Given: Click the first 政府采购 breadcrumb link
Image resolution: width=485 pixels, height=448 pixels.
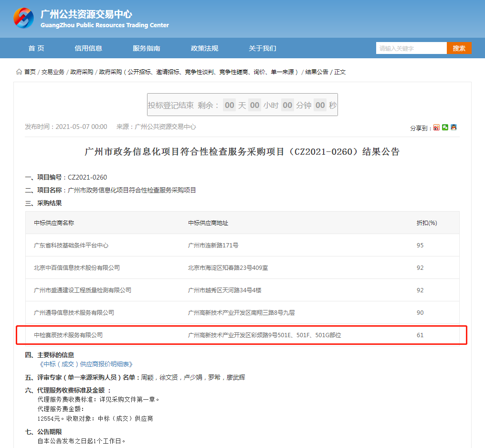Looking at the screenshot, I should (82, 72).
